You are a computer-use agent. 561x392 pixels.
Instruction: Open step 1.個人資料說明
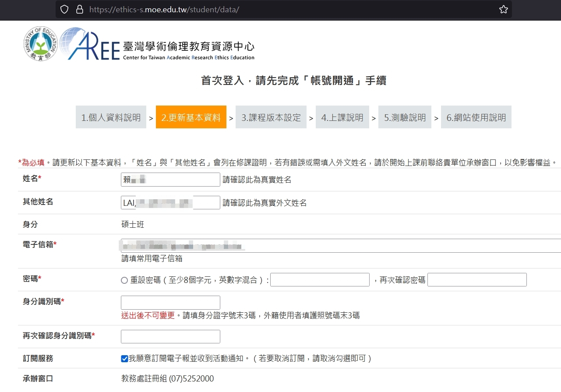point(111,117)
